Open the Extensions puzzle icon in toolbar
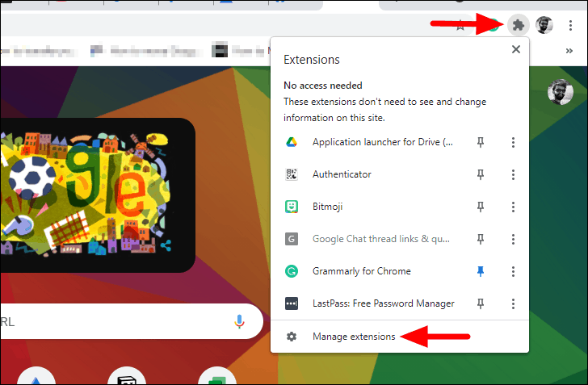Image resolution: width=588 pixels, height=385 pixels. click(x=519, y=25)
